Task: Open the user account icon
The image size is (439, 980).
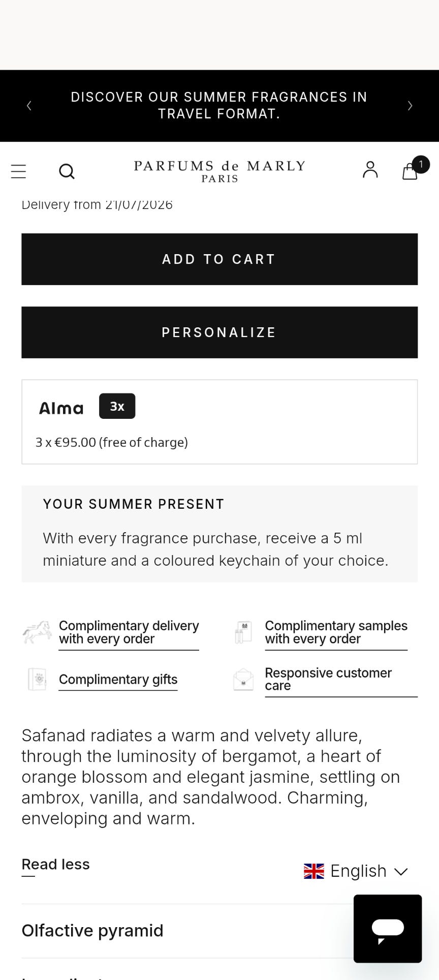Action: point(370,170)
